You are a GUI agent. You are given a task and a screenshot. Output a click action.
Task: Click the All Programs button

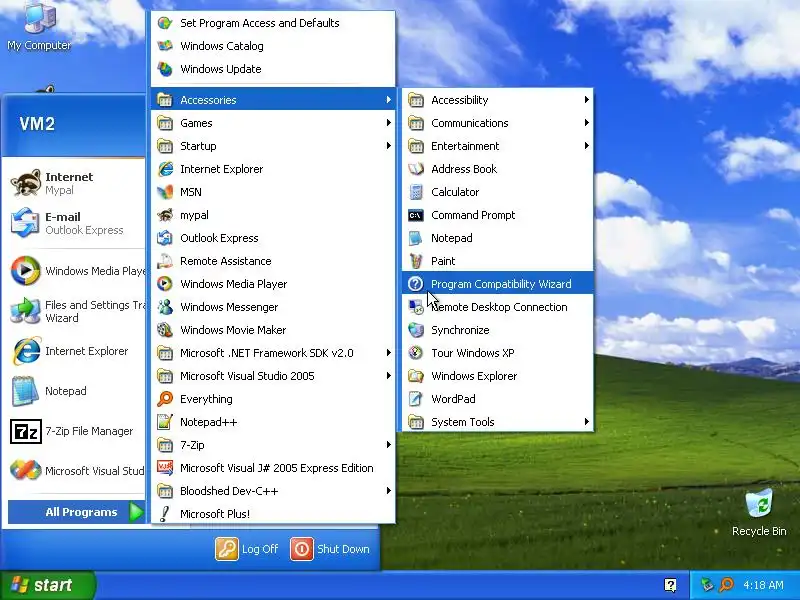77,512
